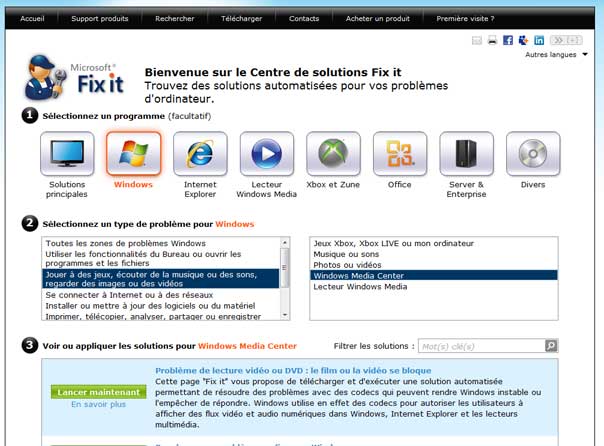Click the magnifier search icon in filter box
This screenshot has height=446, width=604.
click(551, 346)
